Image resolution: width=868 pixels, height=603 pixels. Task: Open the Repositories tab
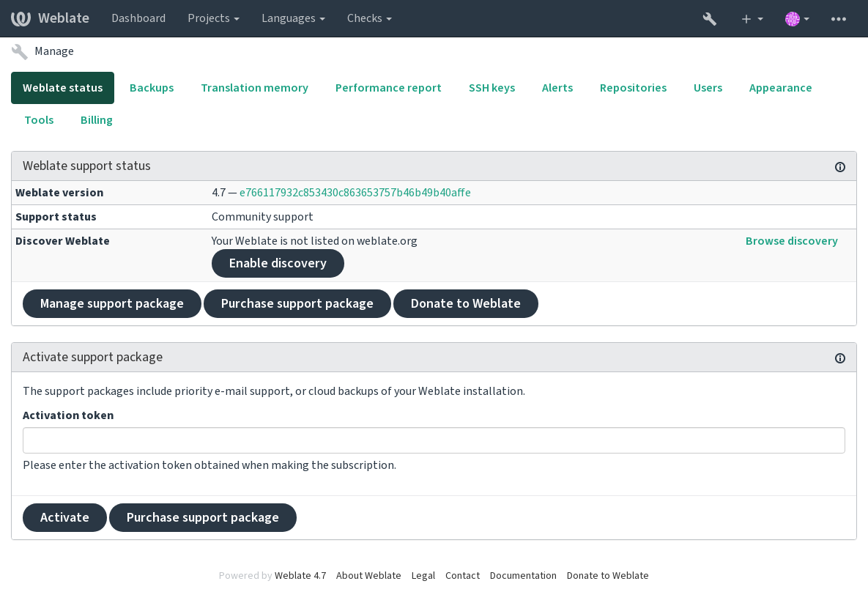click(x=633, y=87)
